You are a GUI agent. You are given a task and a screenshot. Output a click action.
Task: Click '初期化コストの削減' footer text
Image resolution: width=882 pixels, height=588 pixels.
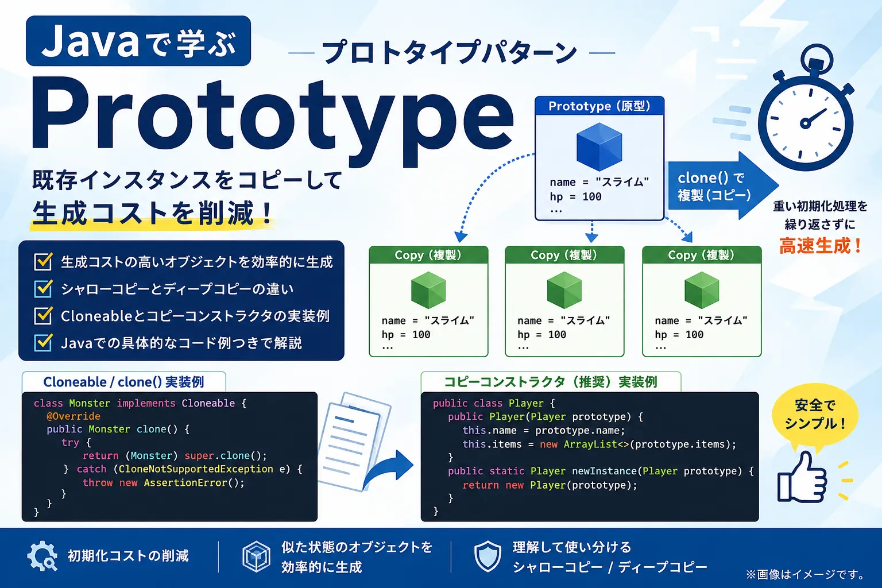(128, 556)
